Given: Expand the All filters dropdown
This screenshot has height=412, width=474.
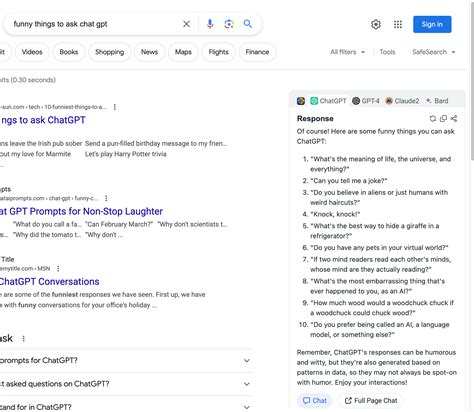Looking at the screenshot, I should [x=348, y=52].
